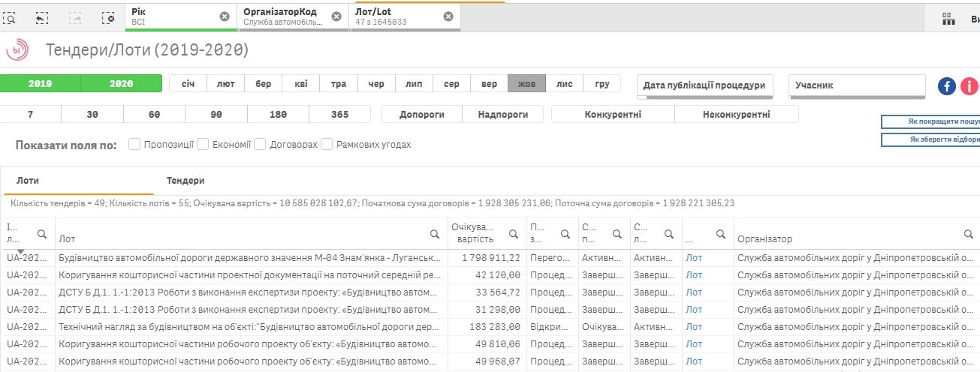Select the 7 days period
The image size is (980, 372).
pyautogui.click(x=30, y=115)
